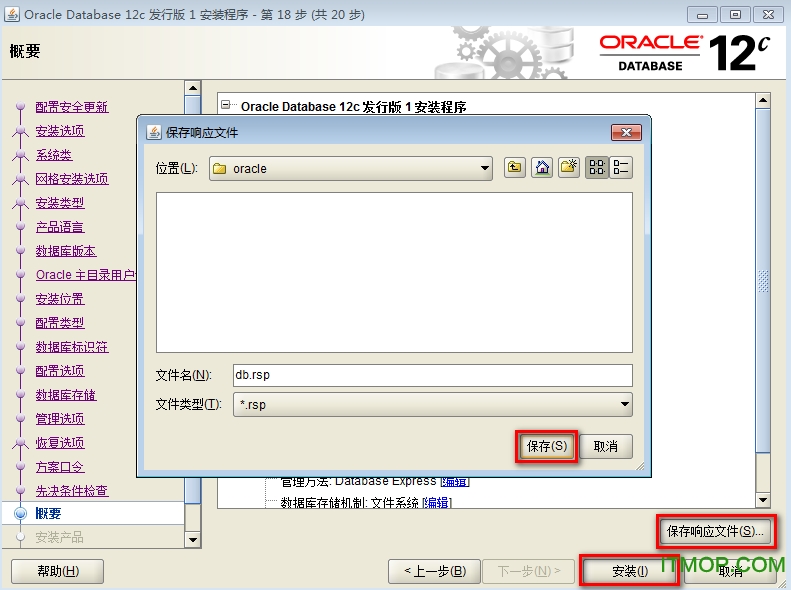
Task: Go to the 恢复选项 step
Action: [x=60, y=443]
